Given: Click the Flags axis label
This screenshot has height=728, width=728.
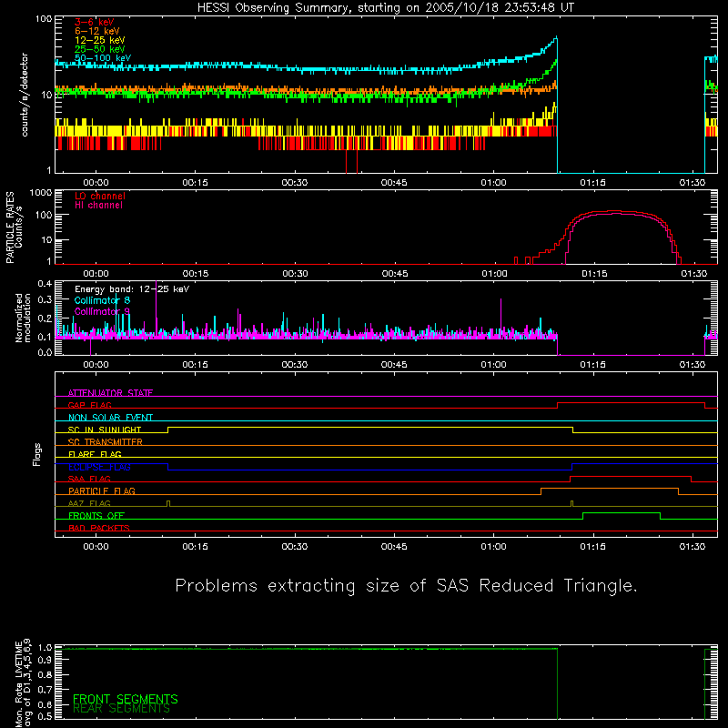Looking at the screenshot, I should 36,454.
